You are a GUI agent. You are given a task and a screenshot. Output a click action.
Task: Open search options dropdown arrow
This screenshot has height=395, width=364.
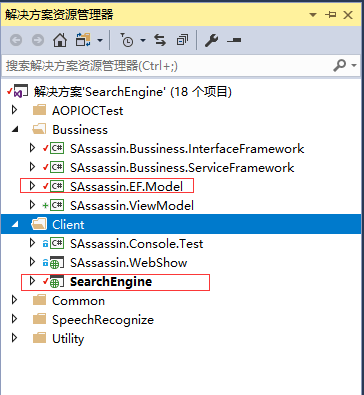(x=354, y=65)
